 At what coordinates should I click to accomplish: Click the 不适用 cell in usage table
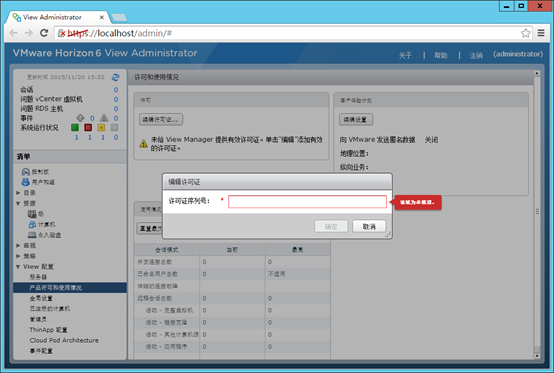tap(276, 274)
